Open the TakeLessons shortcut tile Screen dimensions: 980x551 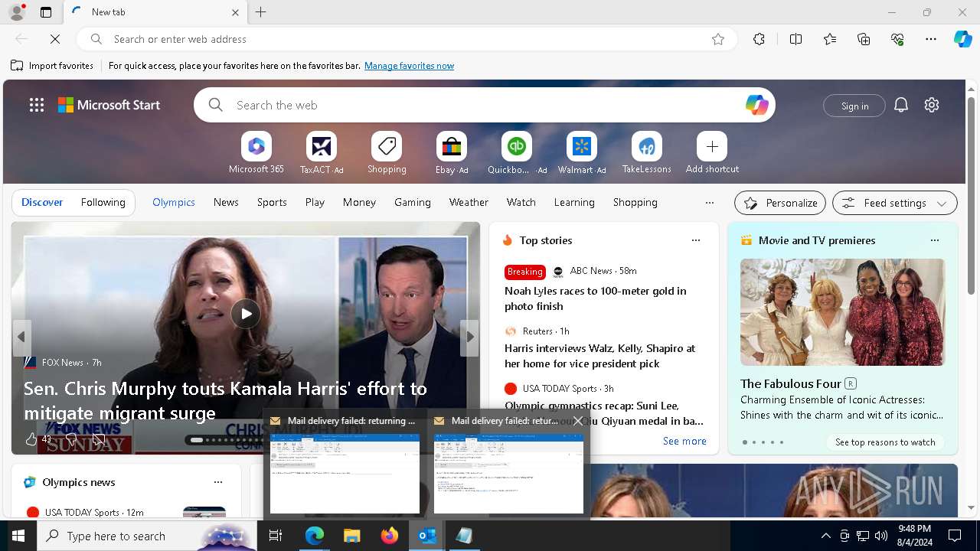(x=647, y=146)
